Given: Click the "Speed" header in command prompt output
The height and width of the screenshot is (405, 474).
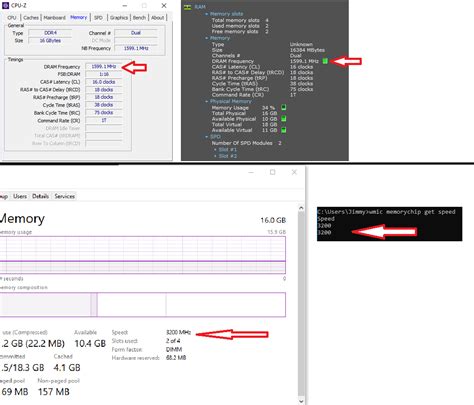Looking at the screenshot, I should coord(326,219).
